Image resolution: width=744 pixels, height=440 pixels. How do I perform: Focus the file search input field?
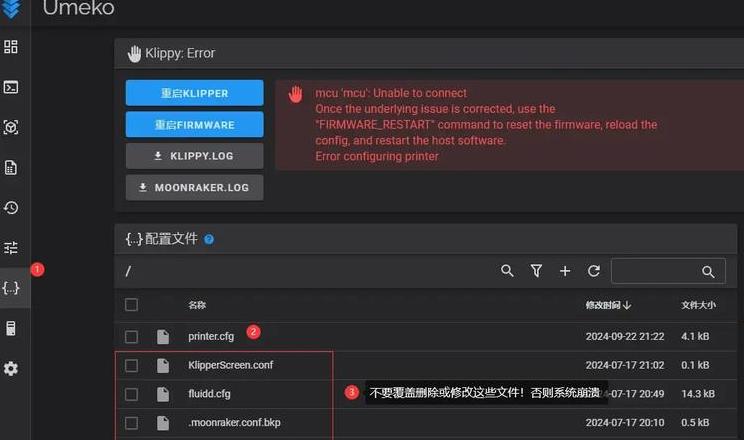tap(668, 271)
